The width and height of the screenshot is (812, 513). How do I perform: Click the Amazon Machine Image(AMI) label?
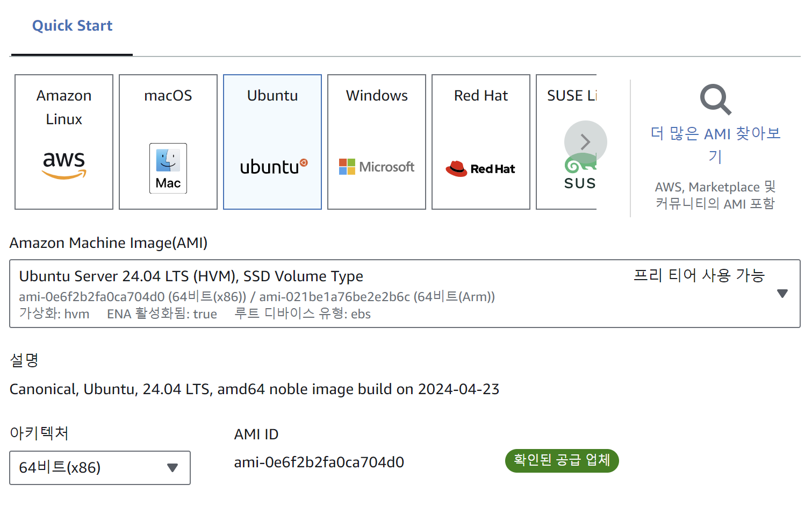click(x=109, y=243)
